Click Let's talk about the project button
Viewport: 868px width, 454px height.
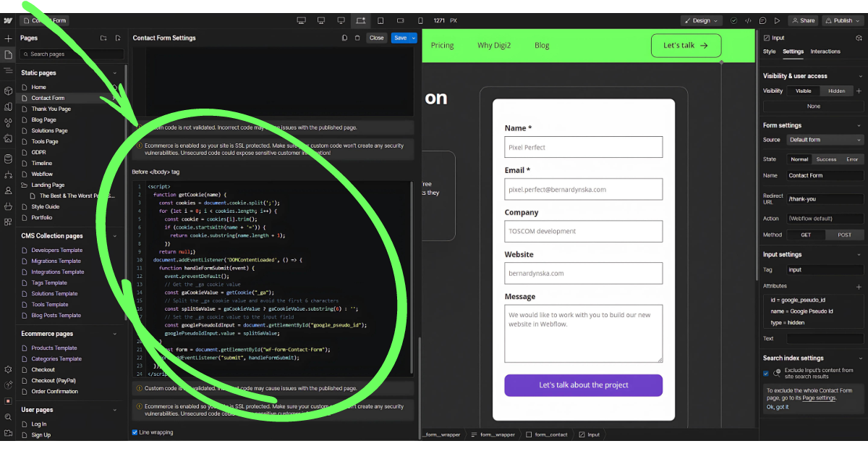(584, 385)
